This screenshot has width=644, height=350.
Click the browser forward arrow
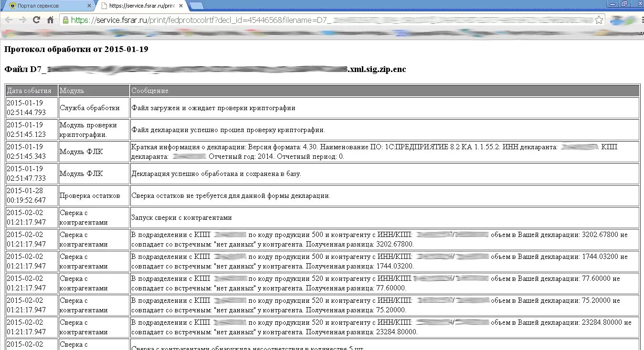22,20
